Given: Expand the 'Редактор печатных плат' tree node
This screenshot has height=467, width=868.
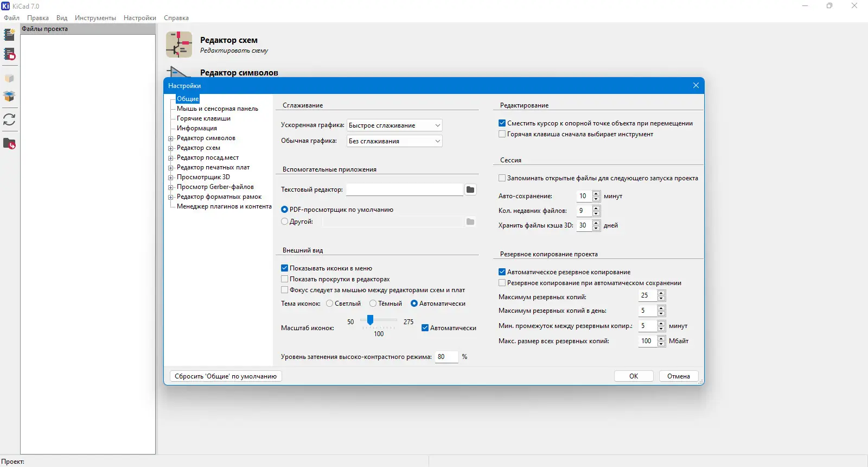Looking at the screenshot, I should coord(170,168).
